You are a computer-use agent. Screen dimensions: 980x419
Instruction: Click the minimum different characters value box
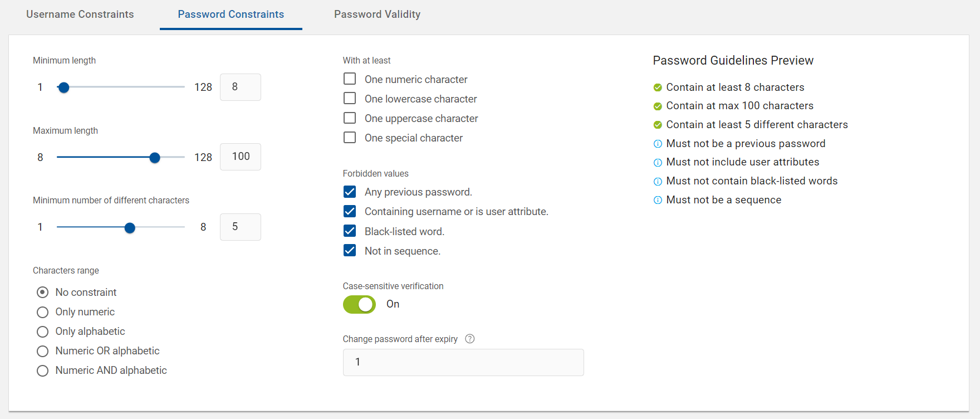[241, 227]
